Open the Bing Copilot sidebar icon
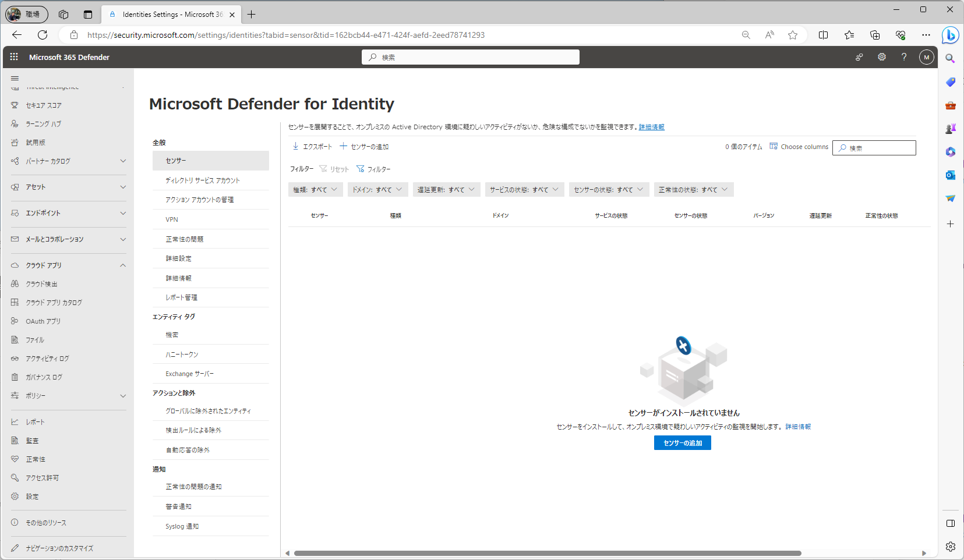Image resolution: width=964 pixels, height=560 pixels. [x=951, y=35]
